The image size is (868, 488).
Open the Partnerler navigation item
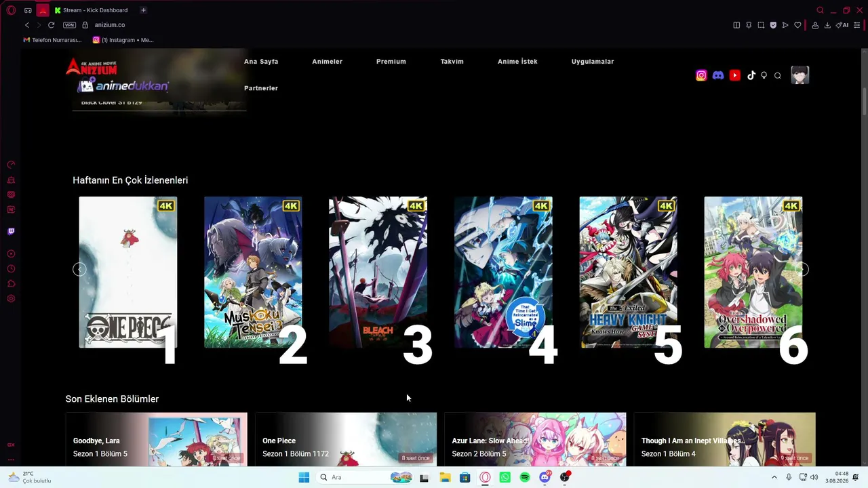point(261,88)
